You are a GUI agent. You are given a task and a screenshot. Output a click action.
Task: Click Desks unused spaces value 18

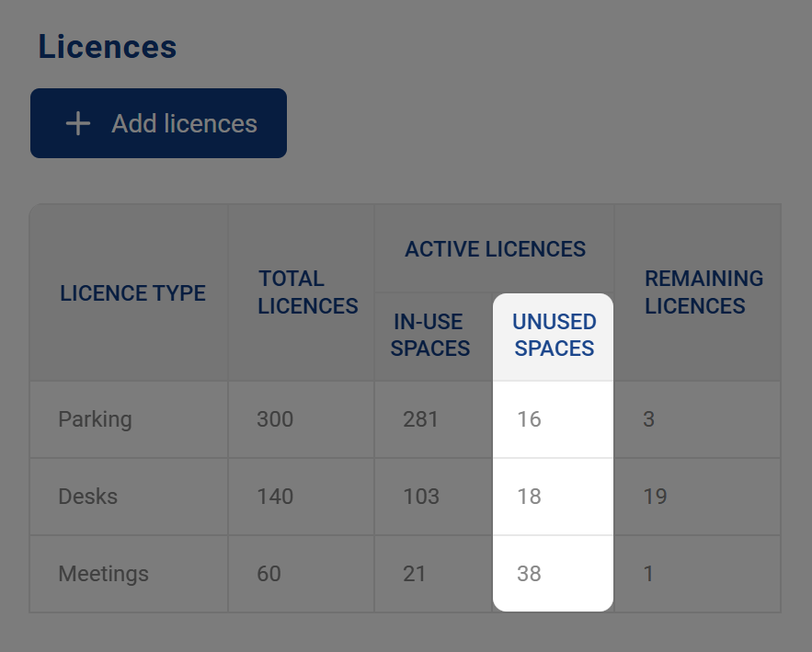pos(529,497)
